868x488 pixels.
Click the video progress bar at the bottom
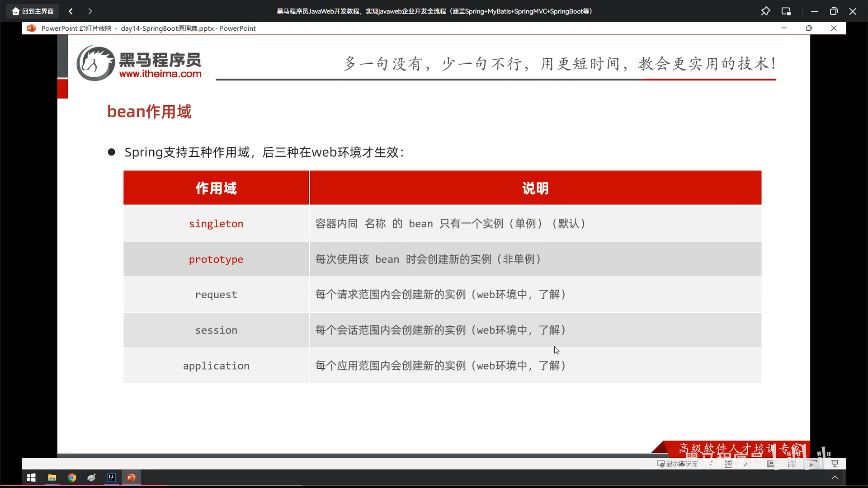point(434,486)
